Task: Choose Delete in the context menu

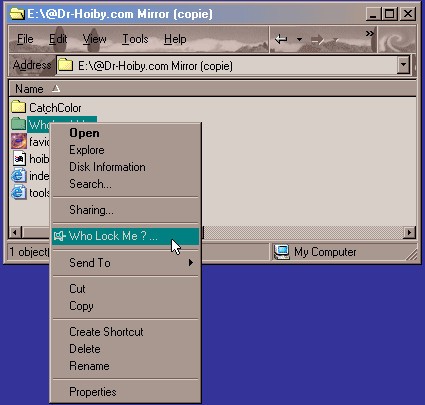Action: [x=85, y=349]
